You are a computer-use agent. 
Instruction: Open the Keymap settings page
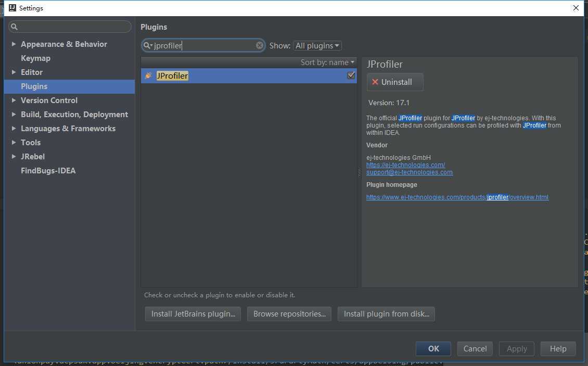coord(35,58)
